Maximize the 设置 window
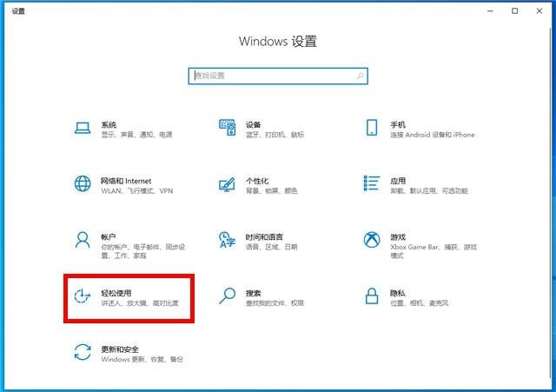 (x=515, y=10)
